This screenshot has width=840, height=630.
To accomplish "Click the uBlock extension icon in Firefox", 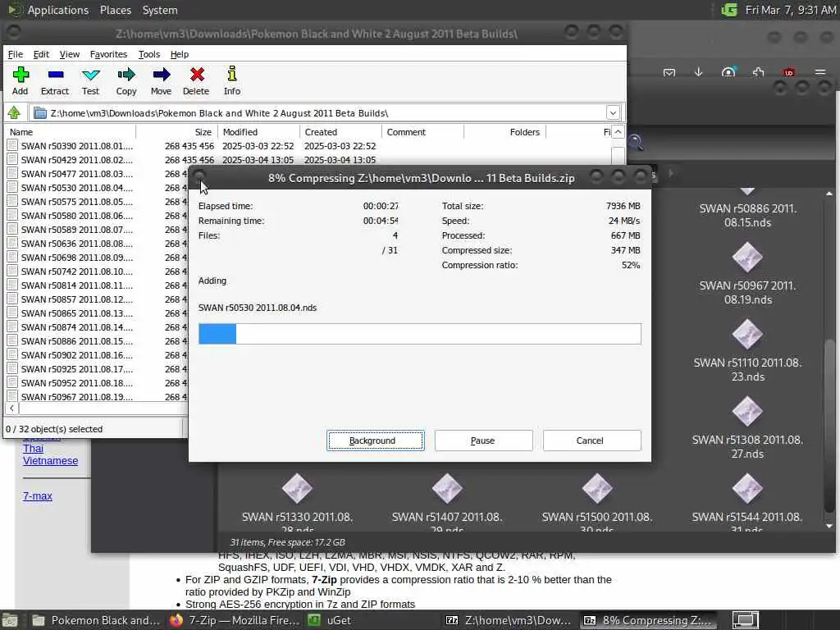I will point(788,72).
